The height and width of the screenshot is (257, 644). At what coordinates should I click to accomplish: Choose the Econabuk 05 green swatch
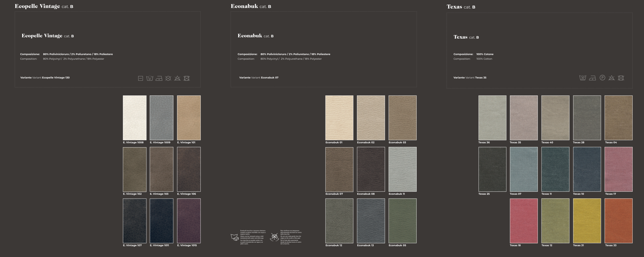pos(402,221)
